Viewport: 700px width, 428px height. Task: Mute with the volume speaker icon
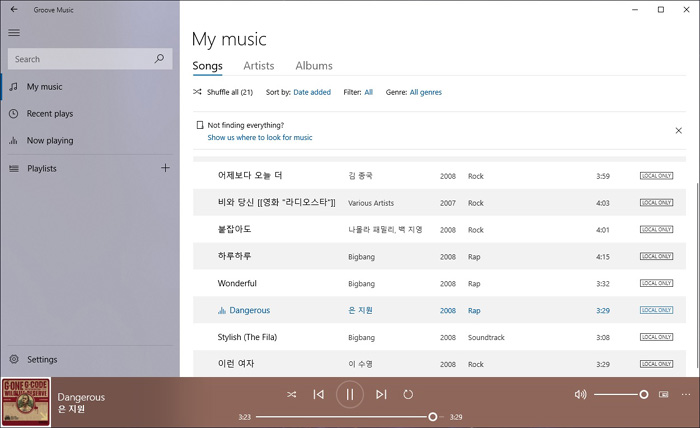580,394
